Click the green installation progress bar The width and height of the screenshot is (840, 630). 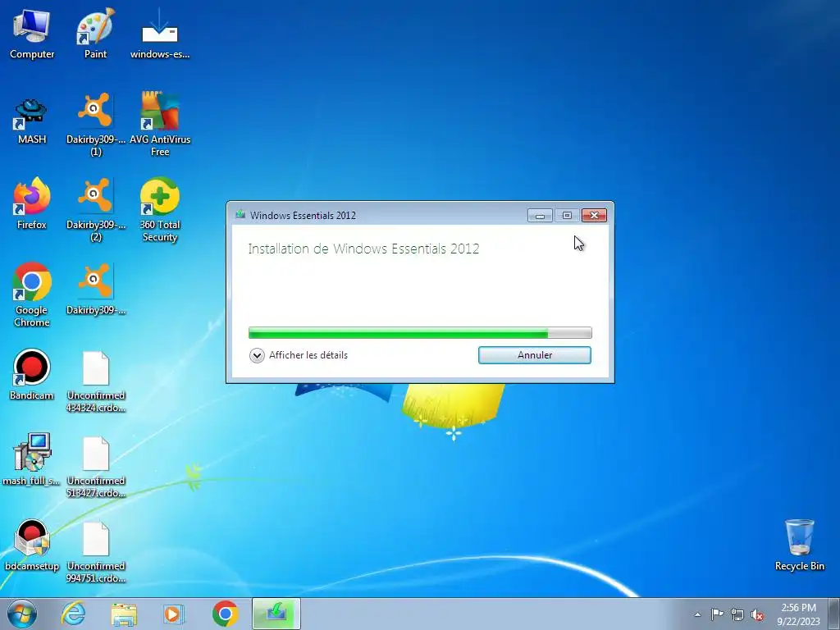[420, 333]
